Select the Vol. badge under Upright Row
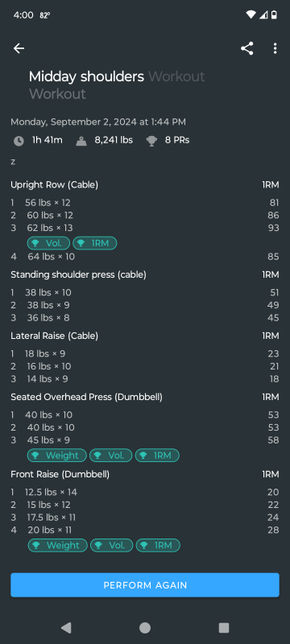 tap(48, 243)
